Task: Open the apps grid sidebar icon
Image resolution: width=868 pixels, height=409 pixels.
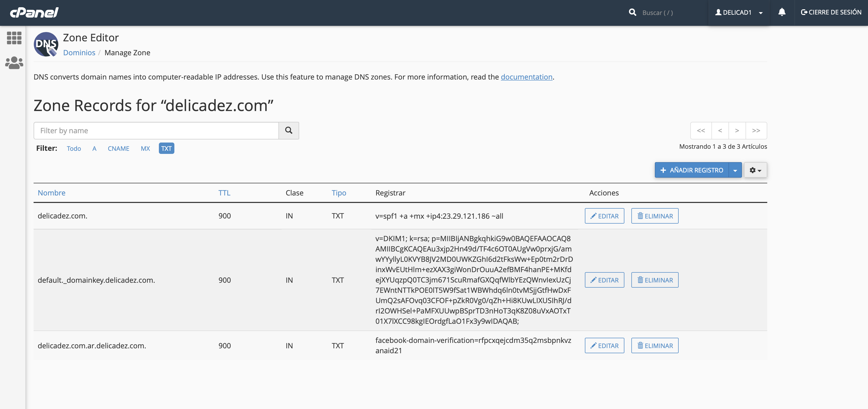Action: coord(14,38)
